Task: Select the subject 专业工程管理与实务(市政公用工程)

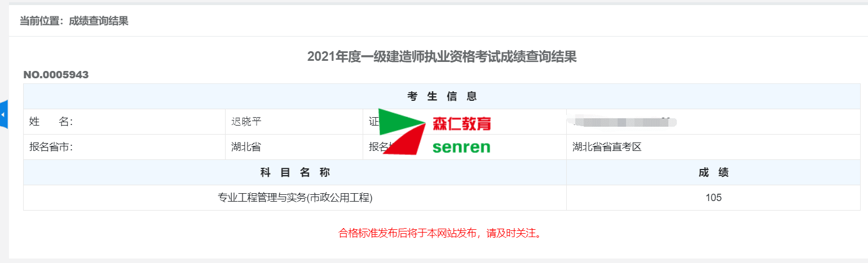Action: [x=295, y=198]
